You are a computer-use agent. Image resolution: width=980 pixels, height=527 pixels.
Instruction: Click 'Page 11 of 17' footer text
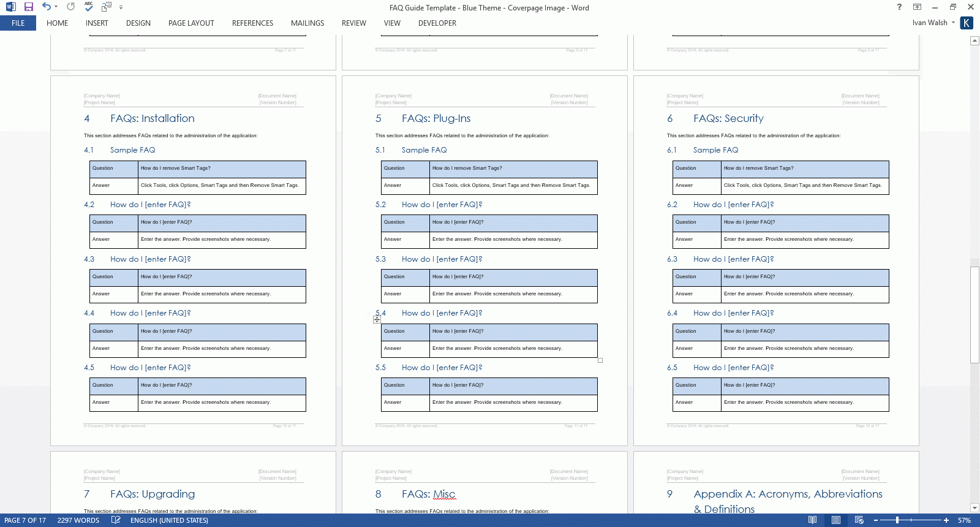576,425
